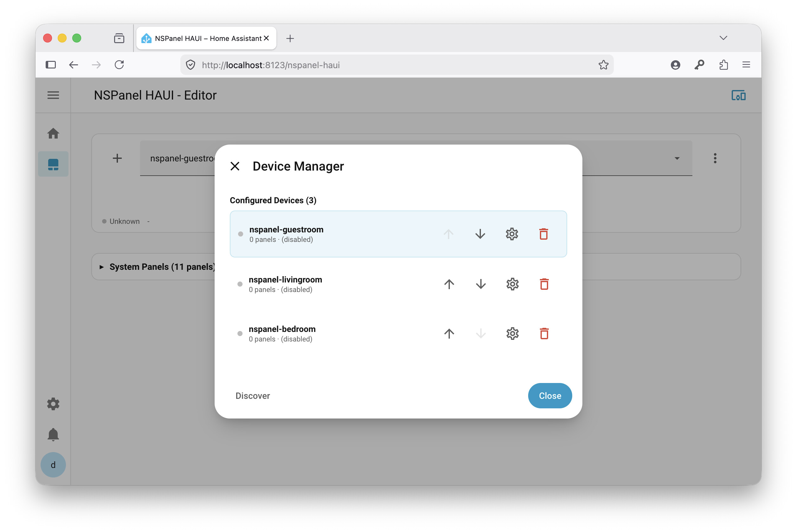Open the Home Assistant sidebar hamburger menu

point(53,95)
